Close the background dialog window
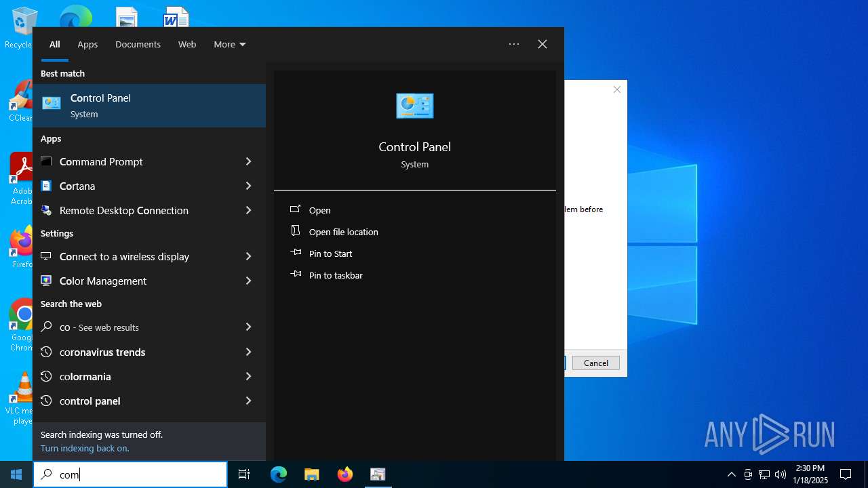The height and width of the screenshot is (488, 868). click(617, 89)
